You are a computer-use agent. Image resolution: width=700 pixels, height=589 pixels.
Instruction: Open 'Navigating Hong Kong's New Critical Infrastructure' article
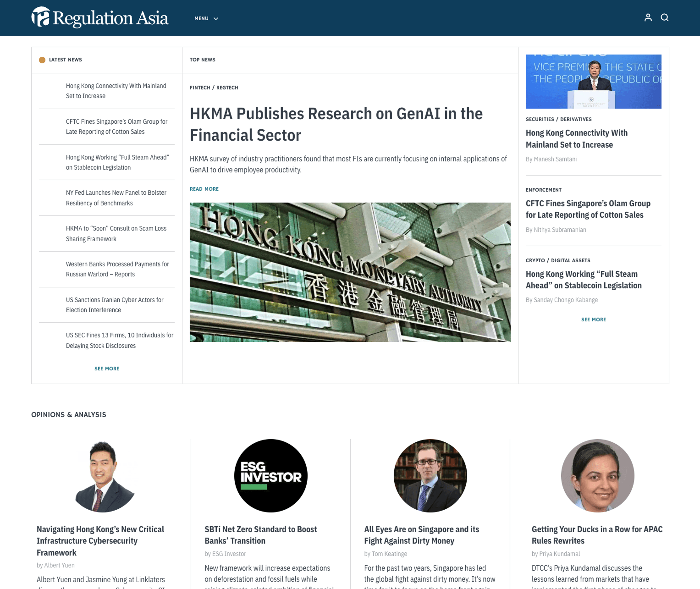coord(100,541)
